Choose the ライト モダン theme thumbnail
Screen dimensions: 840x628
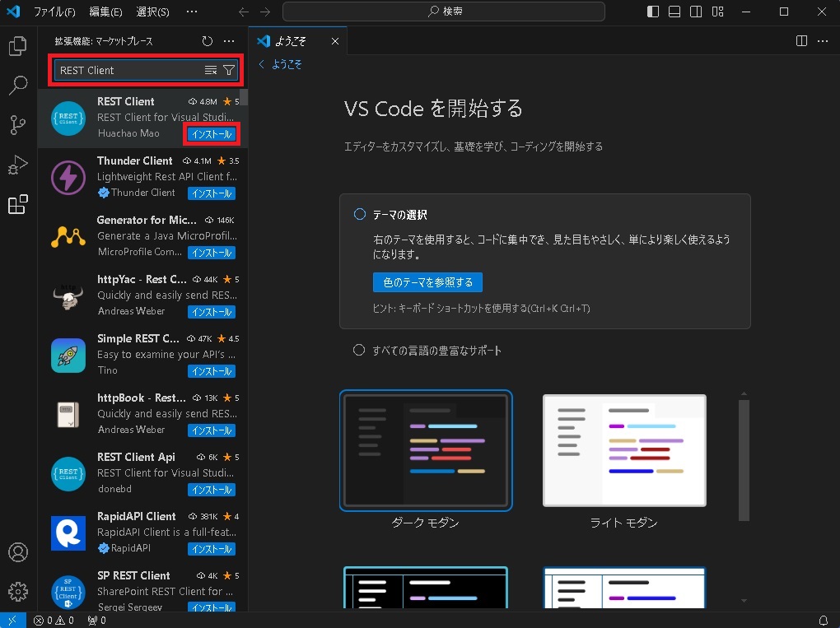624,450
